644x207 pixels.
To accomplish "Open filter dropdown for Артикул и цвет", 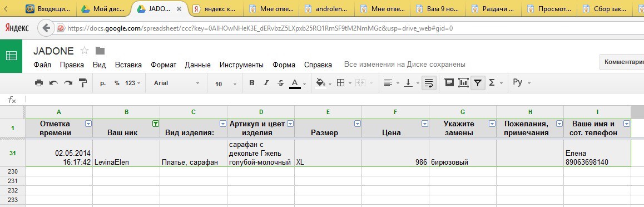I will click(290, 123).
